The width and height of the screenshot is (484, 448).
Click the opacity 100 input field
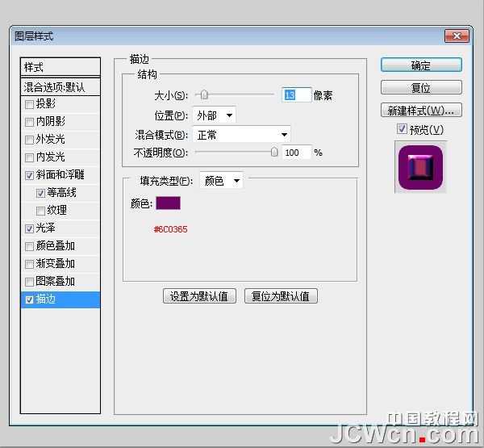[296, 153]
